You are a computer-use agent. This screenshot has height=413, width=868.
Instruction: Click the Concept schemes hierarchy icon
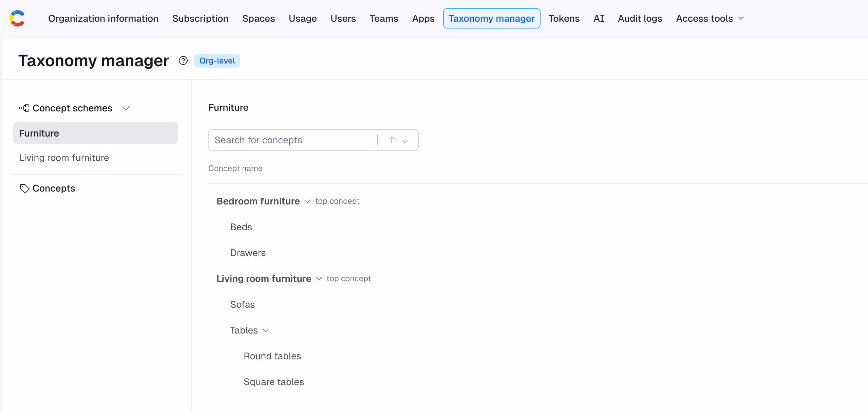point(24,108)
